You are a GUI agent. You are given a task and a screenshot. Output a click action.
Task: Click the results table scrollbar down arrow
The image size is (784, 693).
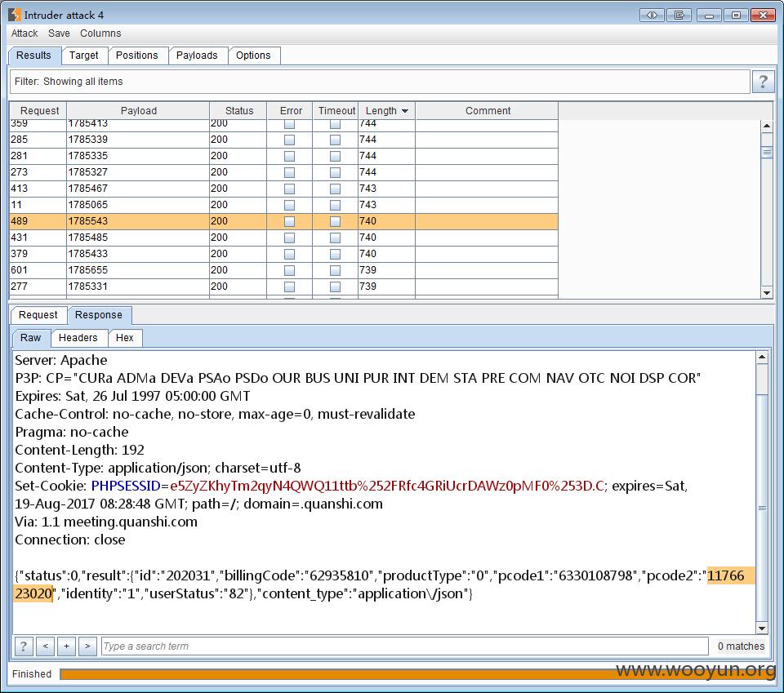pyautogui.click(x=767, y=293)
